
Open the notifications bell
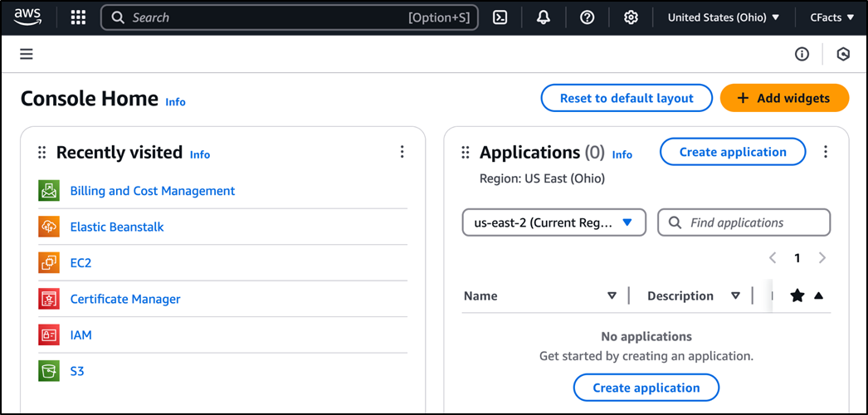pos(544,17)
